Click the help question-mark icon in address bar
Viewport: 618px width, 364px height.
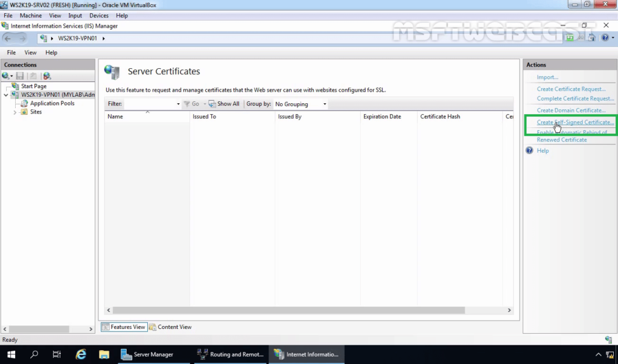[605, 38]
